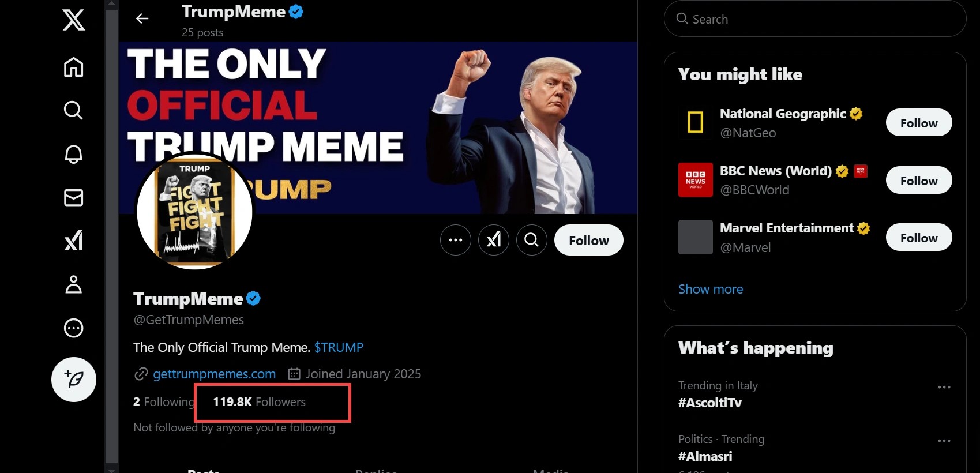Open Grok icon in left sidebar
The width and height of the screenshot is (980, 473).
pyautogui.click(x=74, y=241)
